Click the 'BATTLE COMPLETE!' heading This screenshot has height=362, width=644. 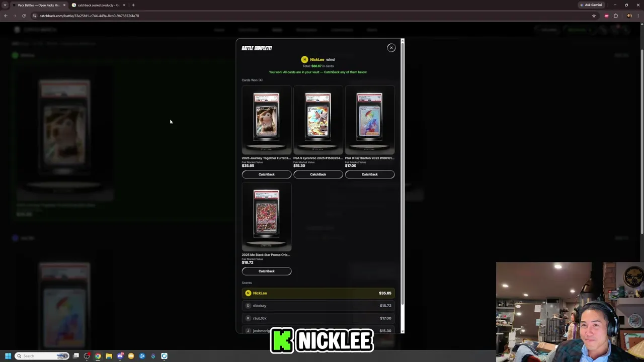[x=257, y=48]
